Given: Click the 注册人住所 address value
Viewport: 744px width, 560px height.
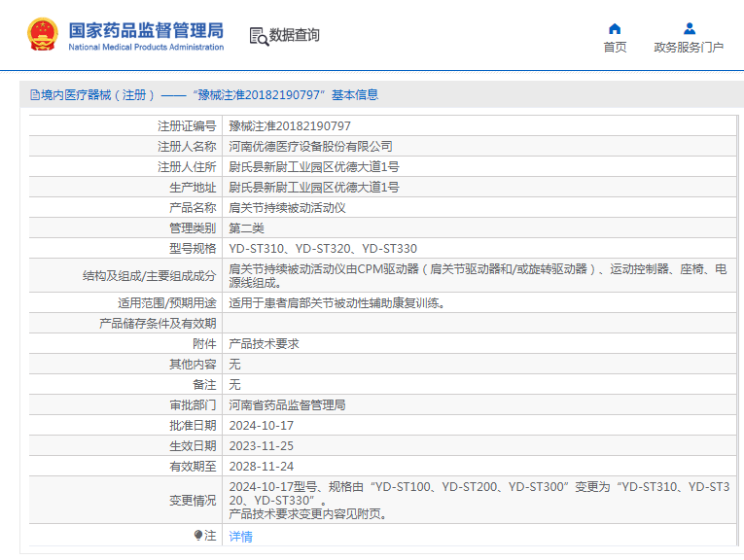Looking at the screenshot, I should point(313,167).
